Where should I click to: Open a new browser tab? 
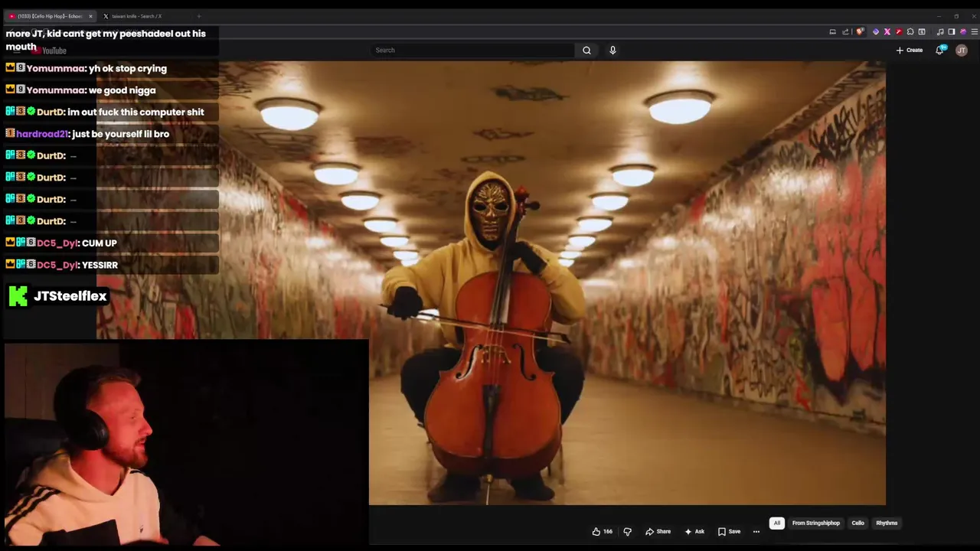click(x=199, y=16)
